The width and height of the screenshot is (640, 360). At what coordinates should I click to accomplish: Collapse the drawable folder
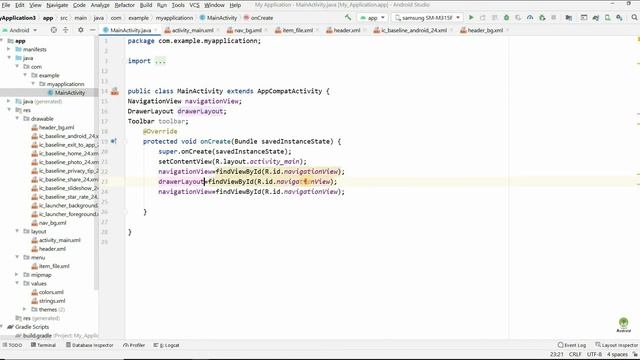click(17, 118)
